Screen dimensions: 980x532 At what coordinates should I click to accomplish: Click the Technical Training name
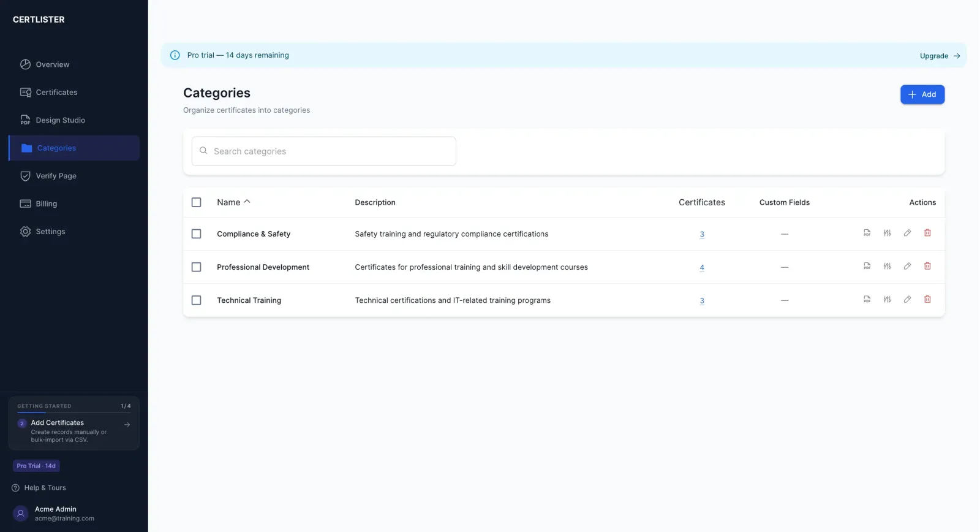tap(249, 300)
